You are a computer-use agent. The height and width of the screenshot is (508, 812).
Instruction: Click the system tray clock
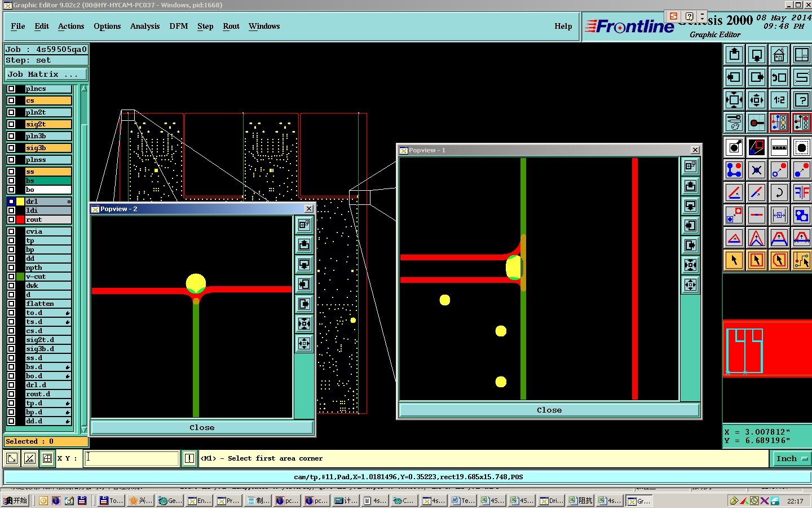795,501
